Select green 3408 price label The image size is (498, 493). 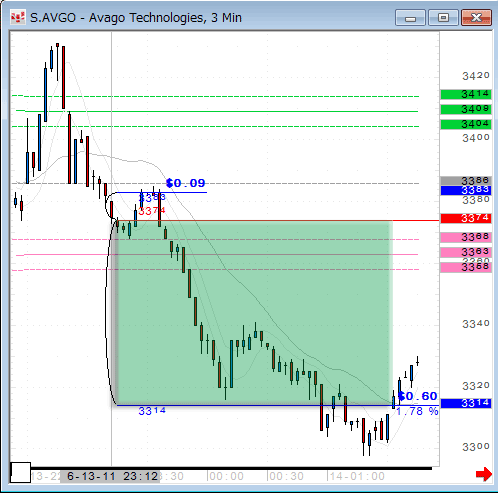point(466,109)
